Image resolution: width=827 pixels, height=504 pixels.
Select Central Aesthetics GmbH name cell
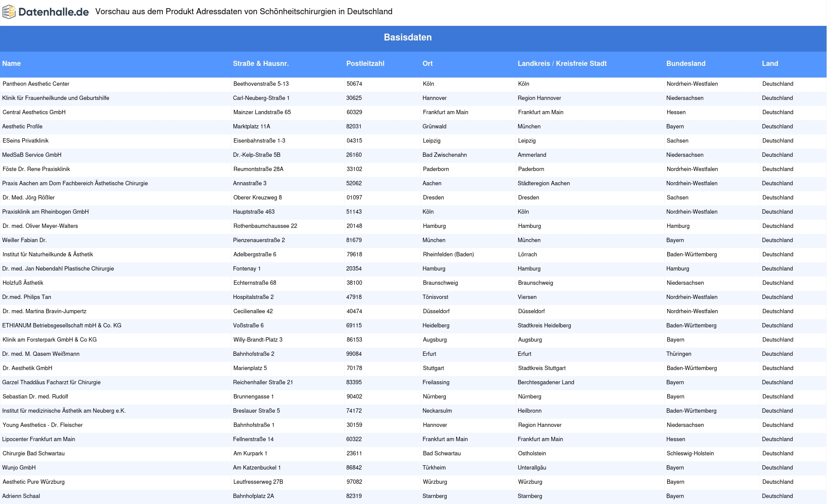pos(34,112)
